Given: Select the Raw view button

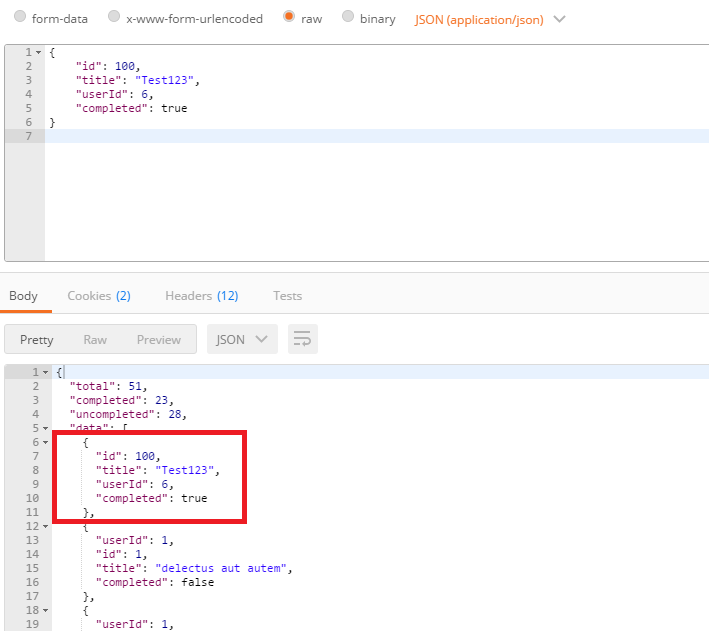Looking at the screenshot, I should [x=95, y=340].
